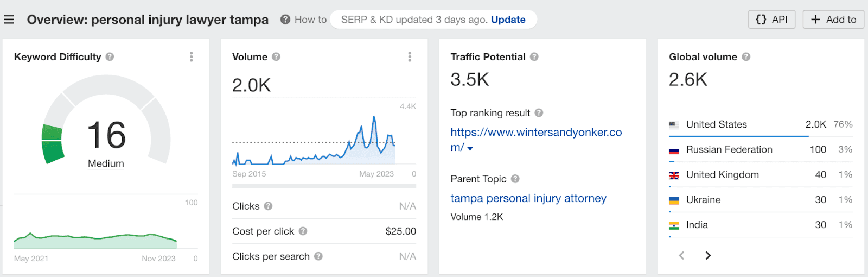Open the How to help link
Viewport: 868px width, 277px height.
point(304,20)
